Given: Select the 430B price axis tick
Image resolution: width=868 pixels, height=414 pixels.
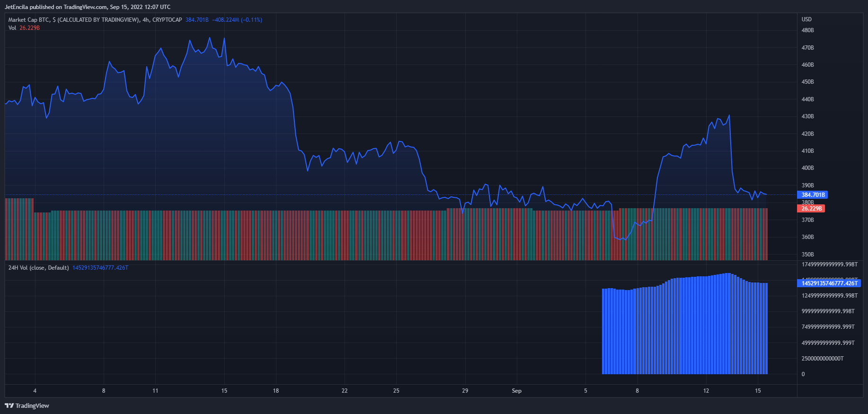Looking at the screenshot, I should [x=807, y=116].
